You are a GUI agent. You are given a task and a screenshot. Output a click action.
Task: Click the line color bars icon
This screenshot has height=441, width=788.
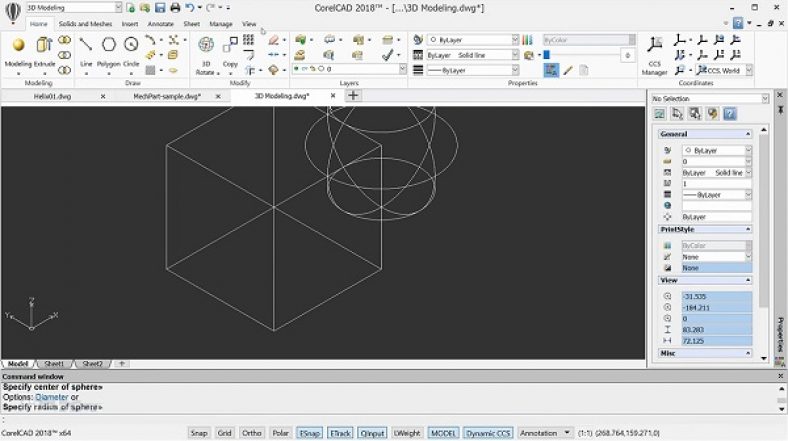tap(527, 40)
